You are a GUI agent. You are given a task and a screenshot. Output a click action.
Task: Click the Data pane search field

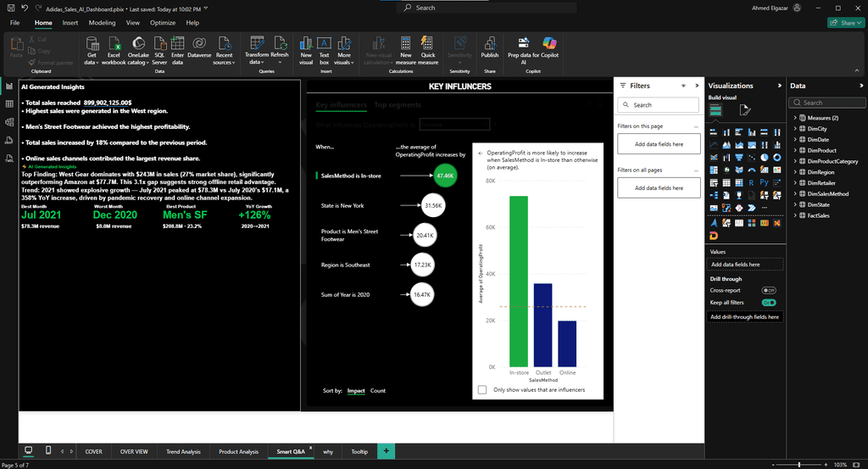tap(827, 103)
